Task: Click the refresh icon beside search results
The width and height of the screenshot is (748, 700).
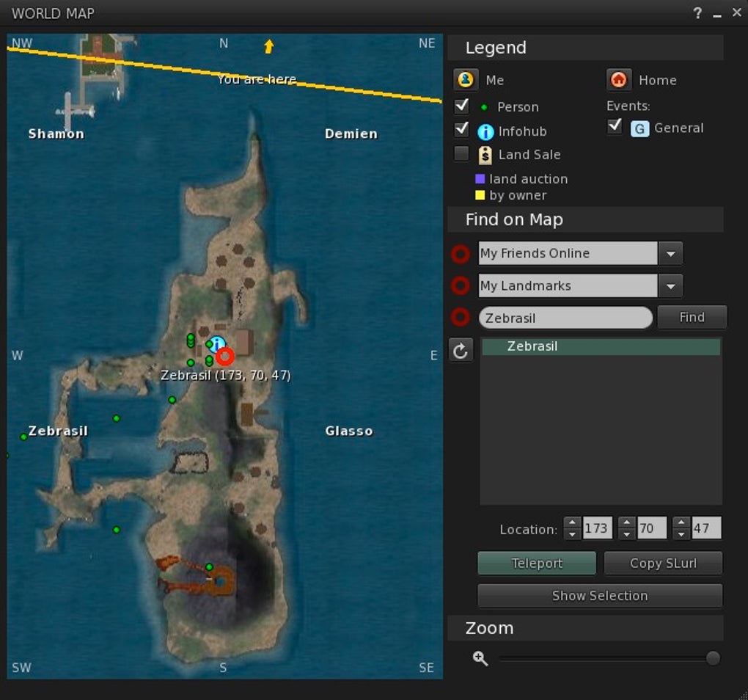Action: pyautogui.click(x=461, y=351)
